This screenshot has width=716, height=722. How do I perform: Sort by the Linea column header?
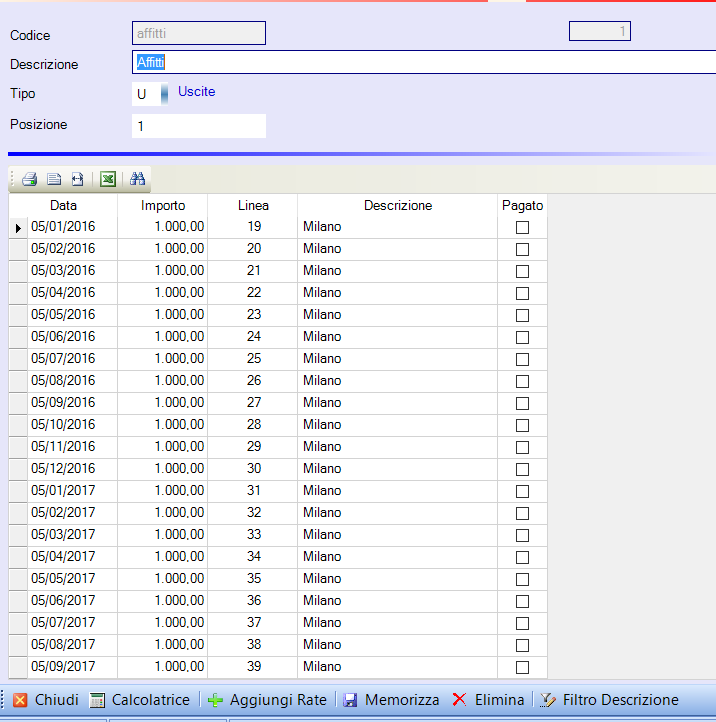(x=253, y=205)
